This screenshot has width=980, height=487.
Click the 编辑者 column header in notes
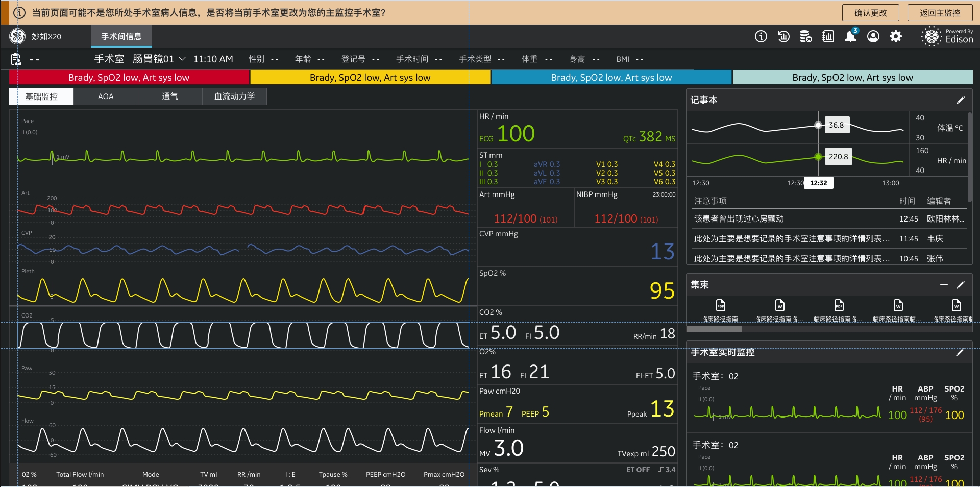point(939,201)
